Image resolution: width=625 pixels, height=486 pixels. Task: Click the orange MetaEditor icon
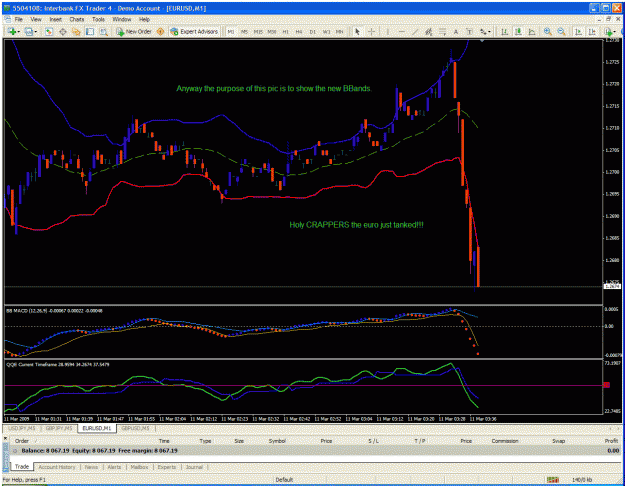[x=160, y=31]
